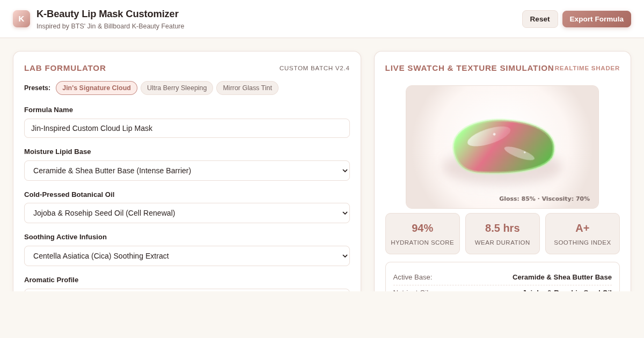
Task: Expand the Cold-Pressed Botanical Oil dropdown
Action: click(x=187, y=213)
